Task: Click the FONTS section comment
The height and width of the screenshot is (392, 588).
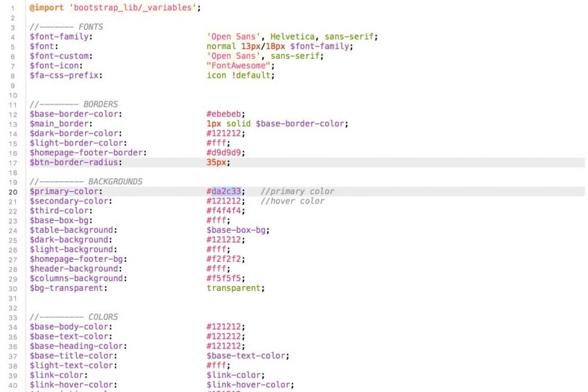Action: pyautogui.click(x=66, y=27)
